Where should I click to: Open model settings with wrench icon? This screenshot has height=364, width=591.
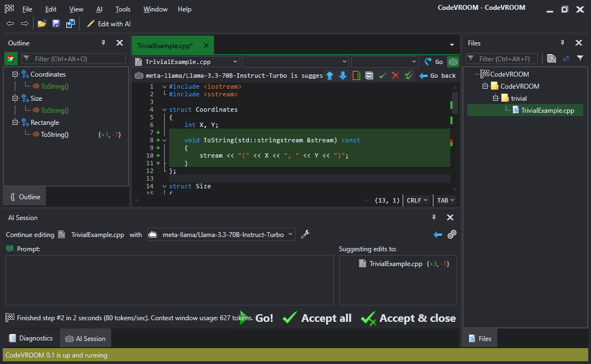coord(305,234)
